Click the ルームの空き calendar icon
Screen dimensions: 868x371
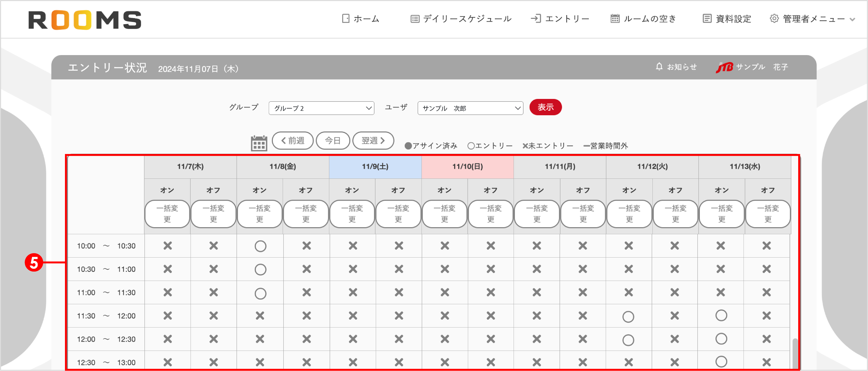(614, 19)
